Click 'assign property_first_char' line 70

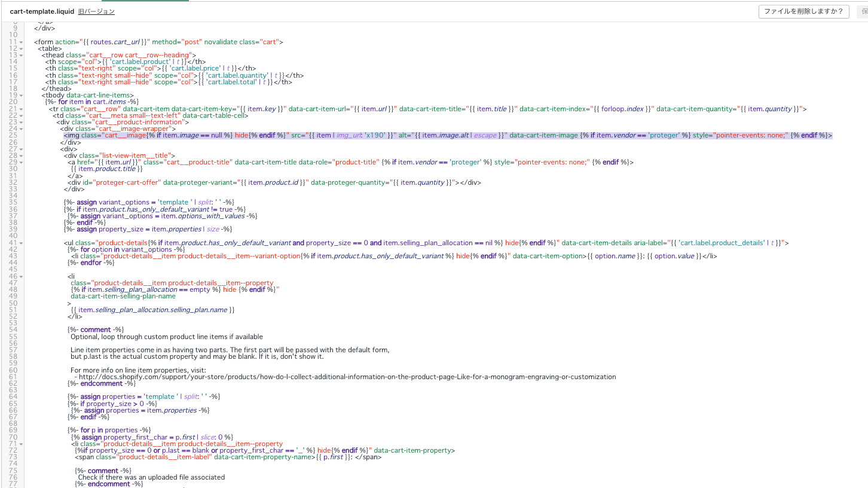click(152, 437)
